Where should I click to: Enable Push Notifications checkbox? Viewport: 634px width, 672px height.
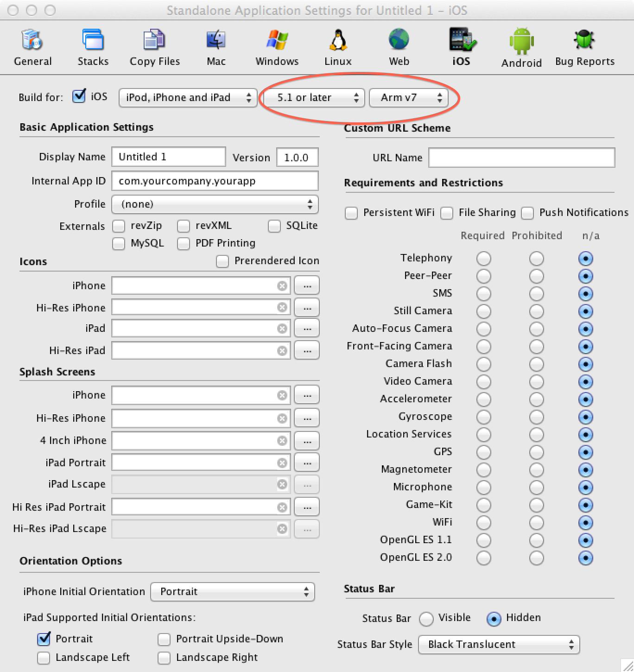[527, 213]
